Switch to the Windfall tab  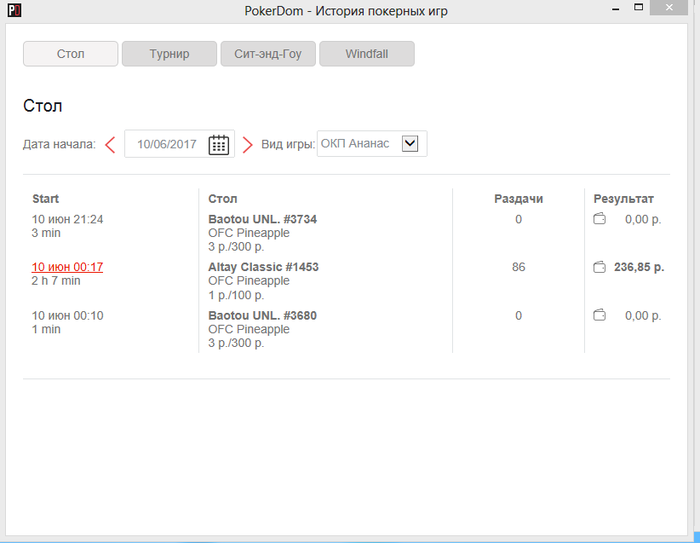[367, 54]
